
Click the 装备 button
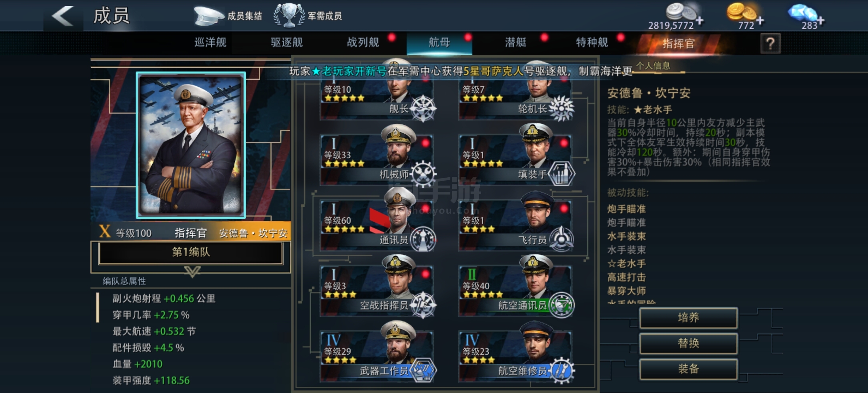[x=688, y=369]
